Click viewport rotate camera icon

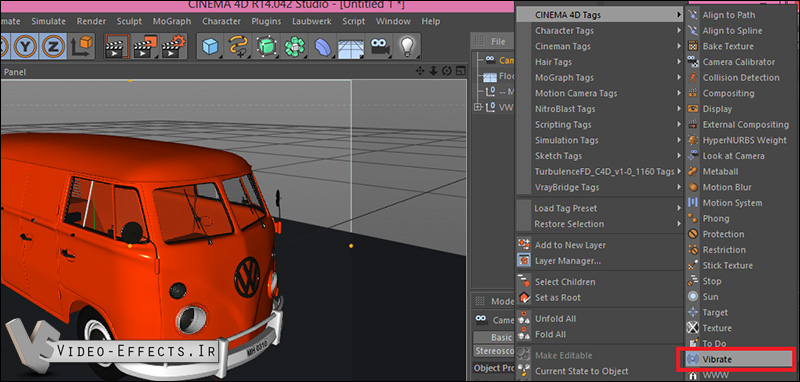[x=447, y=71]
